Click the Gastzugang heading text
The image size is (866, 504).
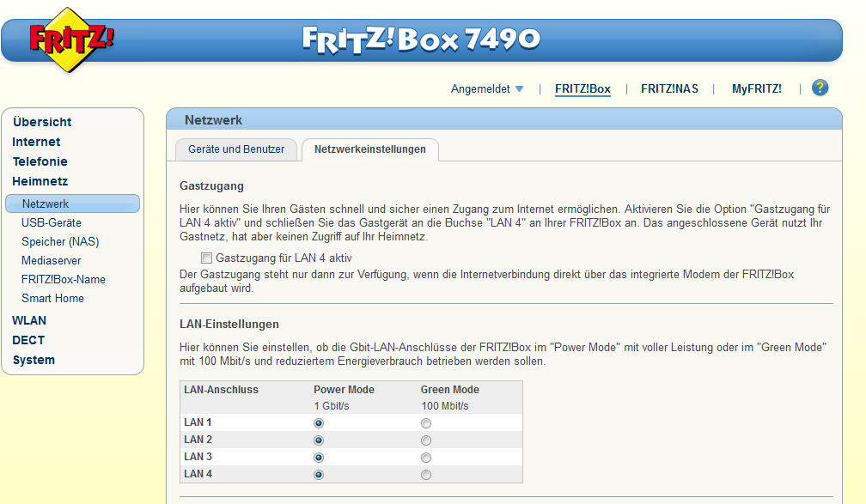tap(211, 186)
